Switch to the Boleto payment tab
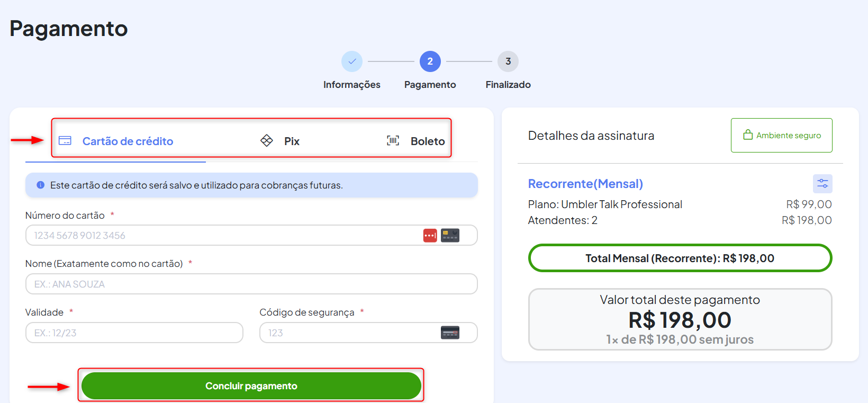This screenshot has height=403, width=868. coord(427,141)
